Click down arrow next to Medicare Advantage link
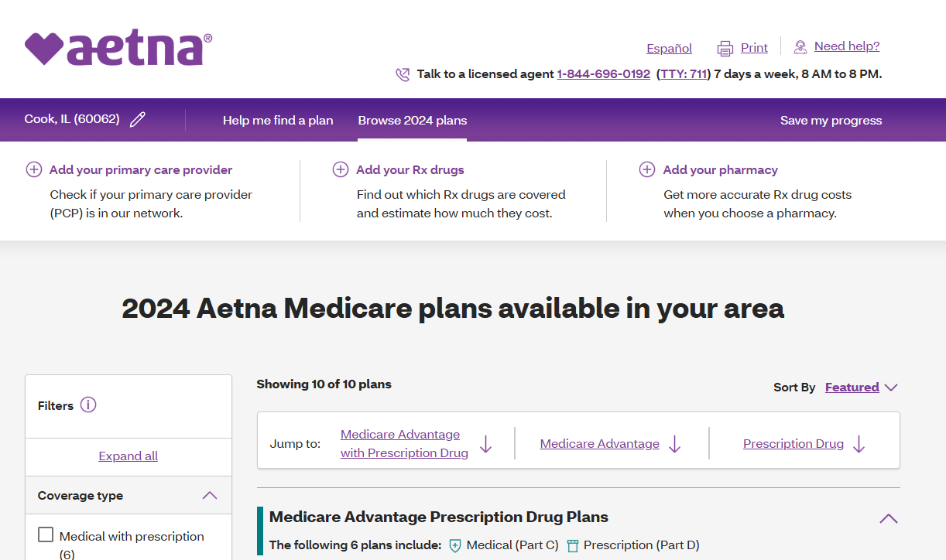Image resolution: width=946 pixels, height=560 pixels. pyautogui.click(x=674, y=444)
